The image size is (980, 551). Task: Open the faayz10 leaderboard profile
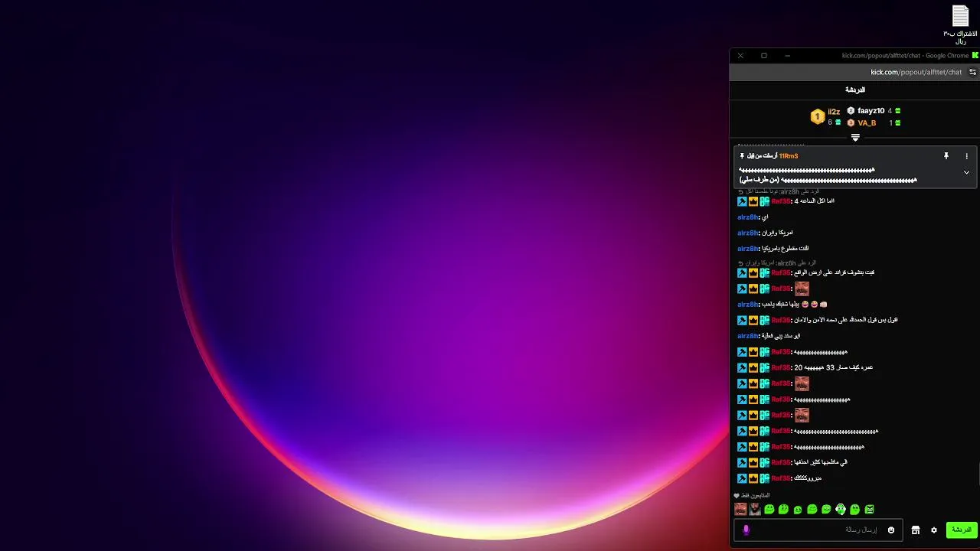pyautogui.click(x=871, y=111)
